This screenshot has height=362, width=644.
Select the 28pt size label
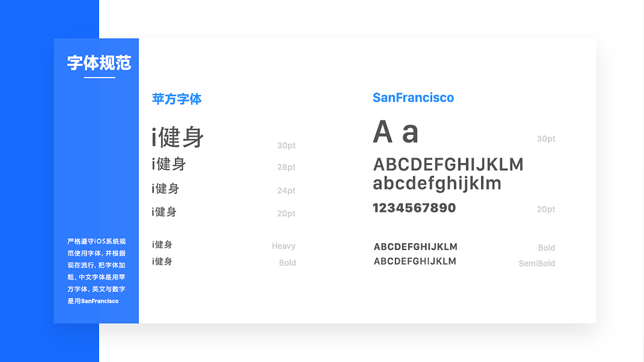[286, 167]
